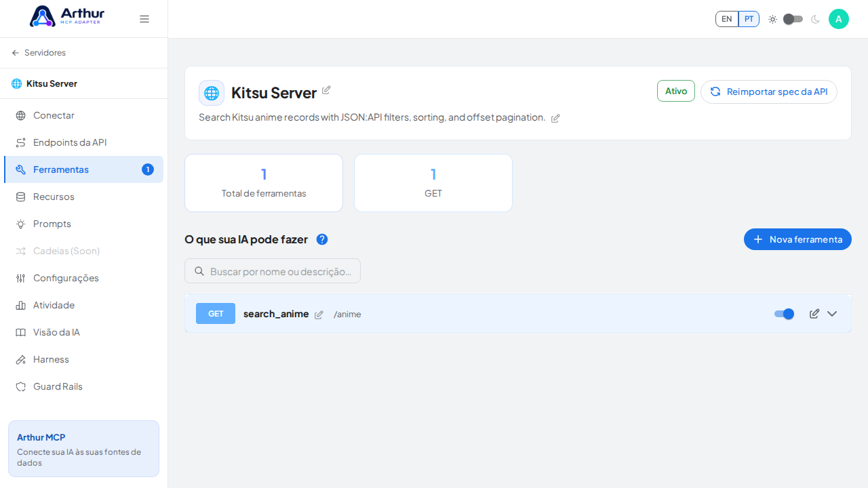The height and width of the screenshot is (488, 868).
Task: Click the Kitsu Server globe icon in header card
Action: [212, 93]
